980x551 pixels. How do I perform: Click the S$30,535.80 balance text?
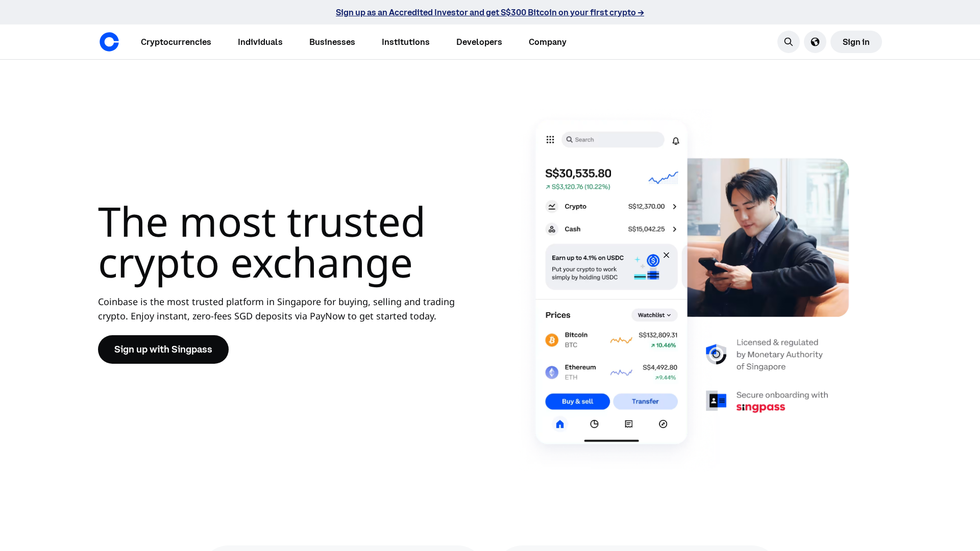point(578,173)
